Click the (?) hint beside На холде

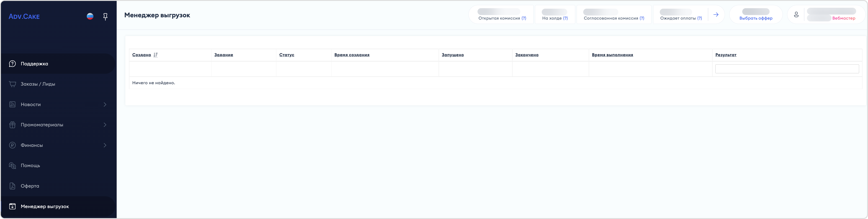point(565,18)
